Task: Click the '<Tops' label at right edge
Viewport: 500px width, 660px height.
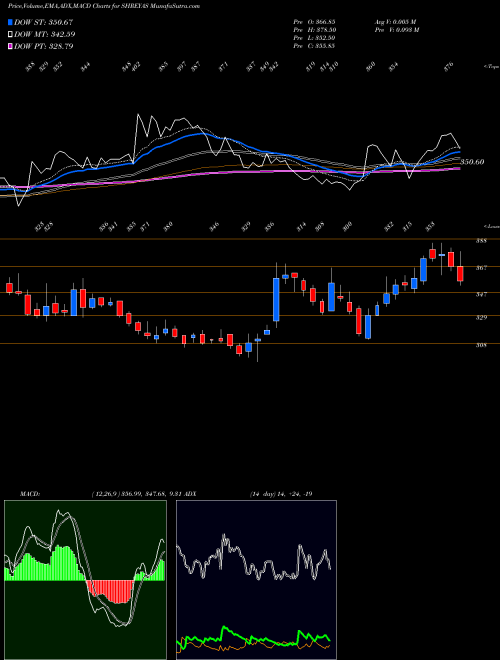Action: click(492, 67)
